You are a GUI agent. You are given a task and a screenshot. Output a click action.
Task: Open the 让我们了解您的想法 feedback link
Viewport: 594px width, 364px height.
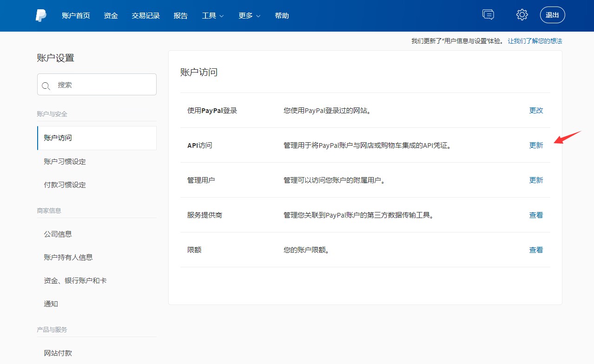coord(535,41)
